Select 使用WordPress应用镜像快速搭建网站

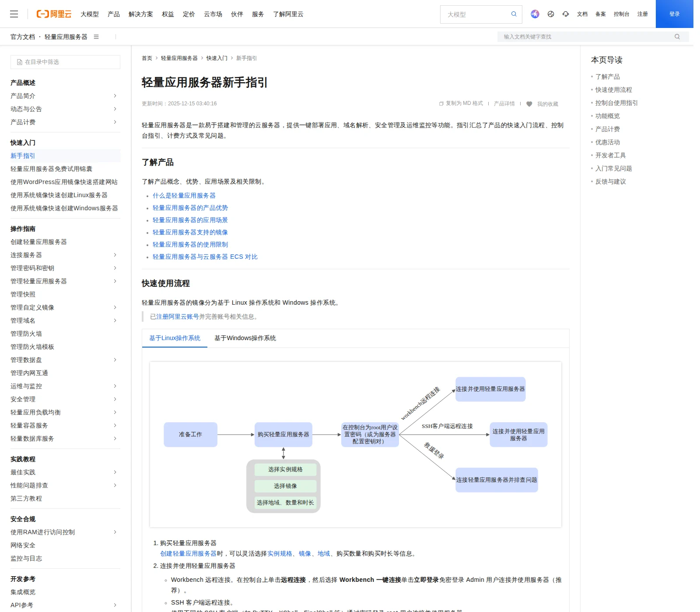(64, 182)
